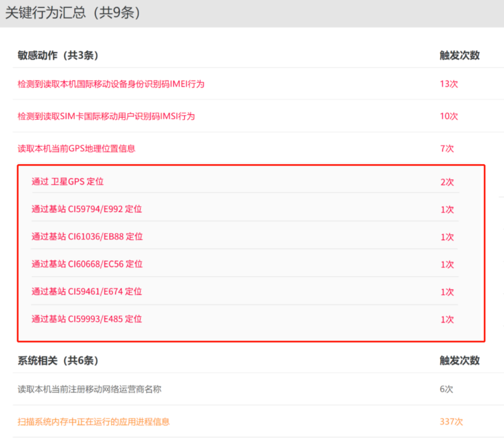504x441 pixels.
Task: Click the 337次 trigger count
Action: (451, 422)
